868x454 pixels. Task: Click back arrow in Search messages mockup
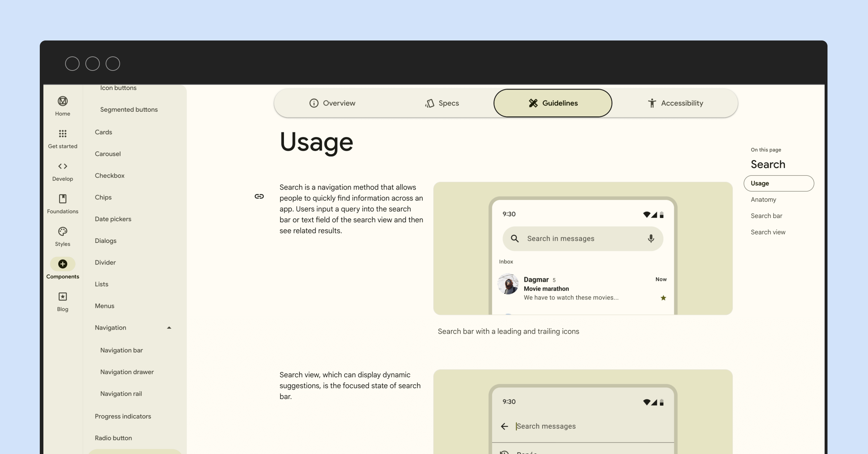505,426
